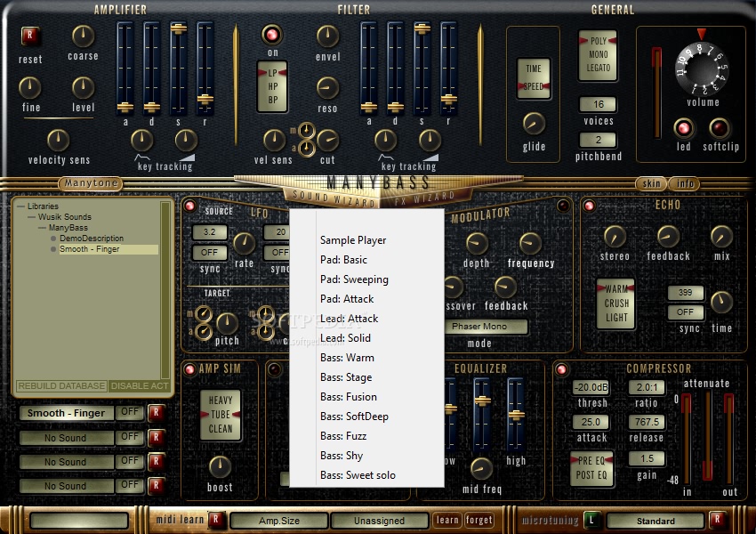Image resolution: width=756 pixels, height=534 pixels.
Task: Click the REBUILD DATABASE button
Action: click(x=61, y=386)
